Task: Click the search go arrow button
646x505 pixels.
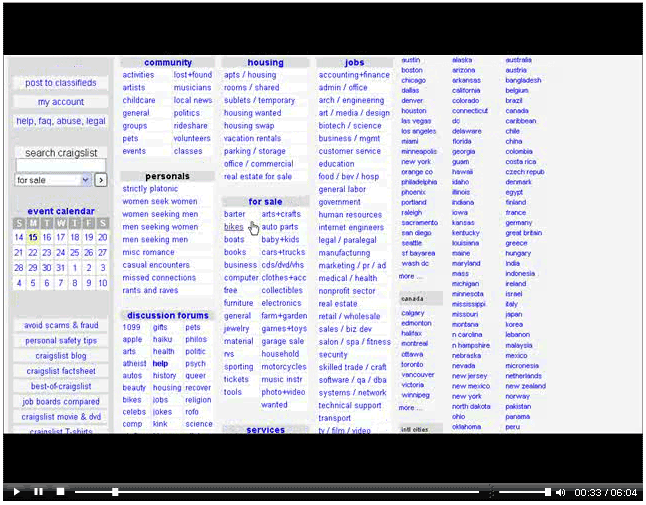Action: (101, 180)
